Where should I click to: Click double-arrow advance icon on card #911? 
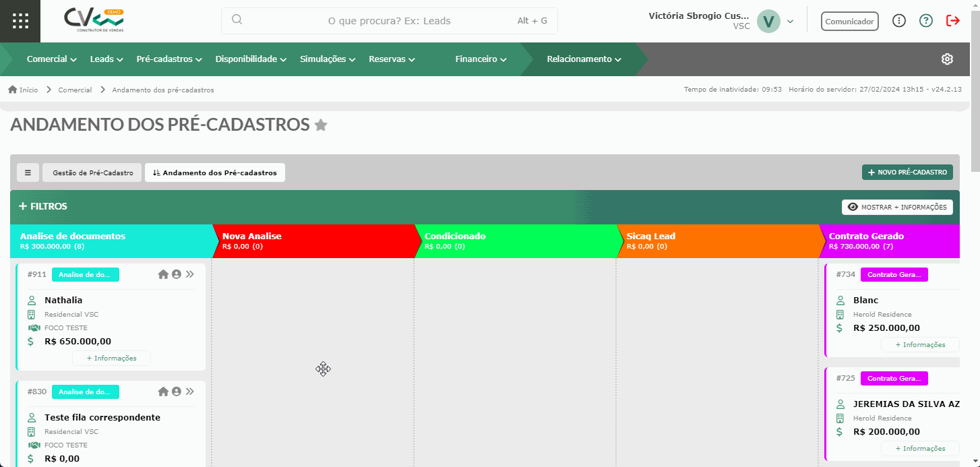coord(190,274)
